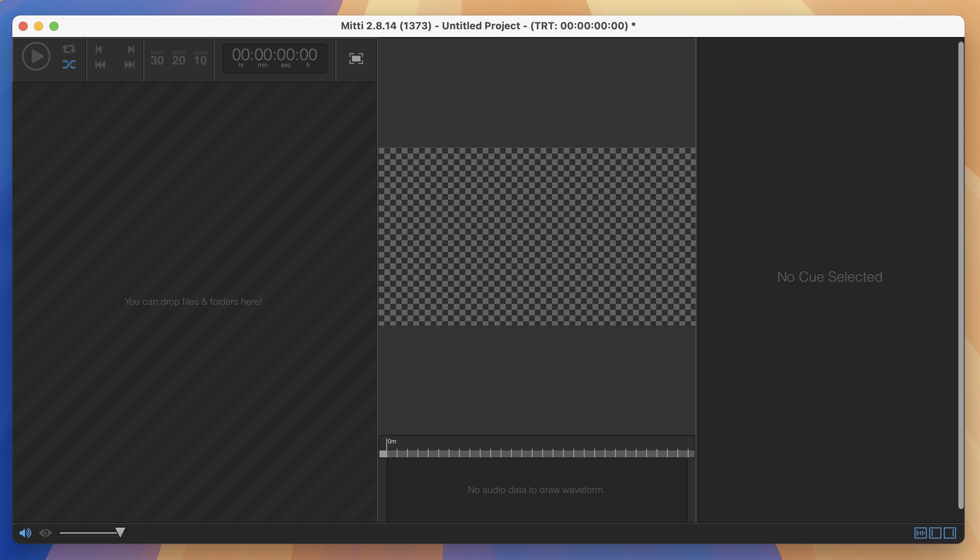The height and width of the screenshot is (560, 980).
Task: Click the GOTO 30 button
Action: pyautogui.click(x=157, y=58)
